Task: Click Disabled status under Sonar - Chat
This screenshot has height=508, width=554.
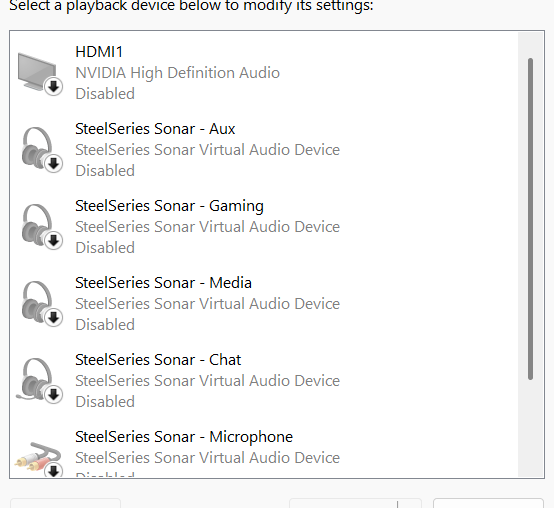Action: point(105,402)
